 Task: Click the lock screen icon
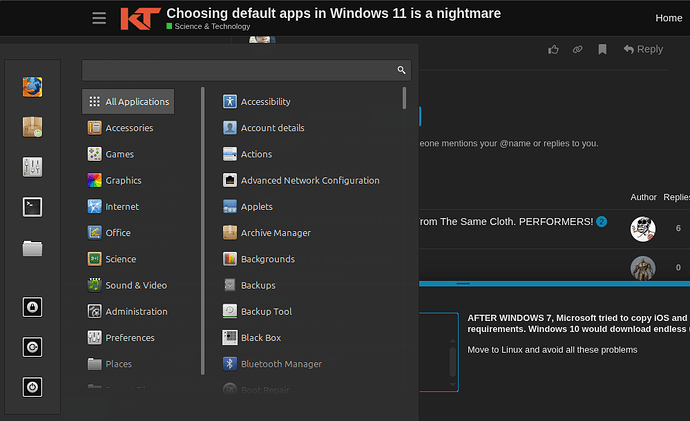[x=32, y=307]
